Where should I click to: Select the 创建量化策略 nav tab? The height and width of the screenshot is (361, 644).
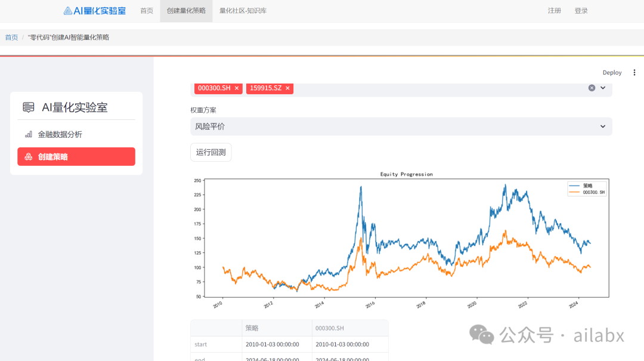pos(186,11)
